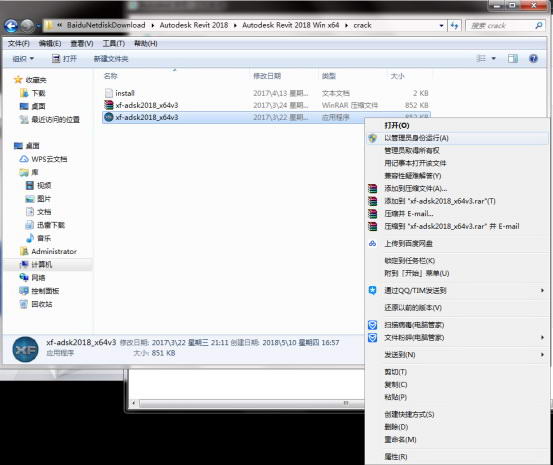This screenshot has height=465, width=553.
Task: Click the 扫描病毒 shield icon
Action: 372,325
